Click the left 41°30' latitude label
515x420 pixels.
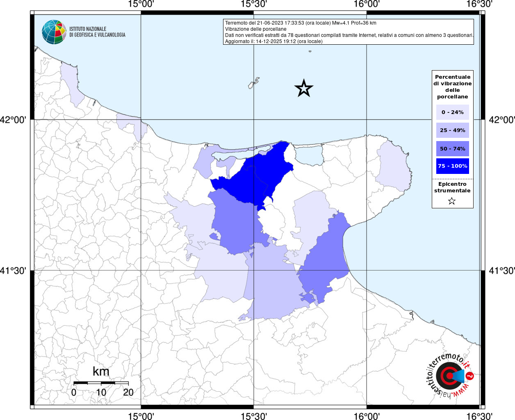pos(13,271)
